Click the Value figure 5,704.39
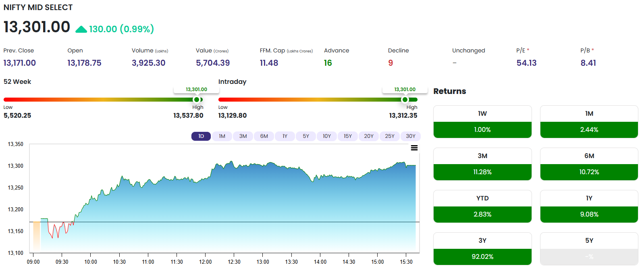The height and width of the screenshot is (273, 644). 213,63
